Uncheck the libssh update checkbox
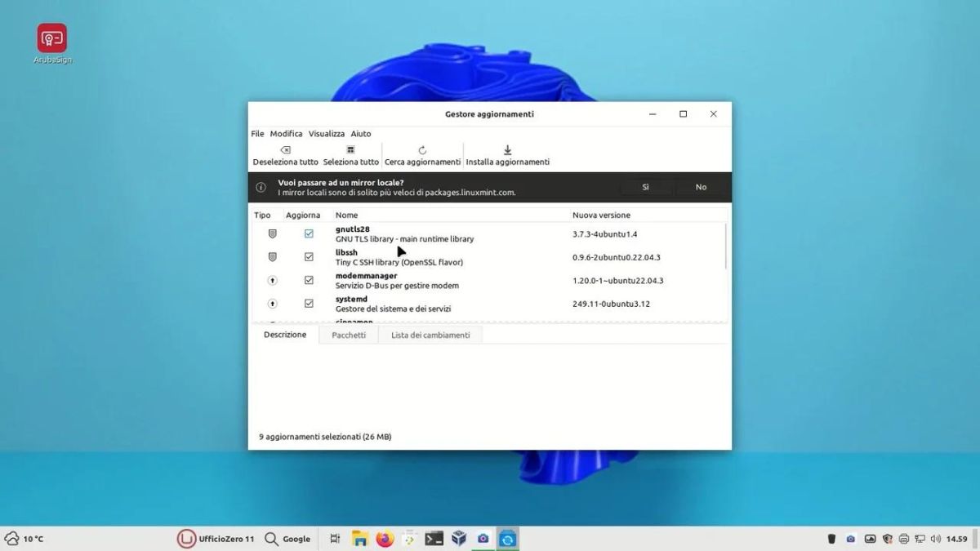The height and width of the screenshot is (551, 980). click(309, 257)
